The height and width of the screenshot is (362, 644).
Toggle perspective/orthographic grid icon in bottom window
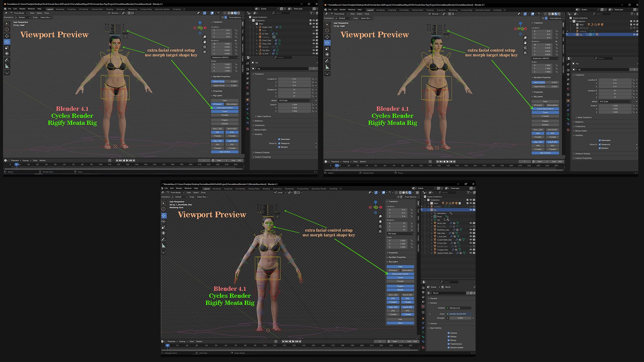(x=380, y=232)
